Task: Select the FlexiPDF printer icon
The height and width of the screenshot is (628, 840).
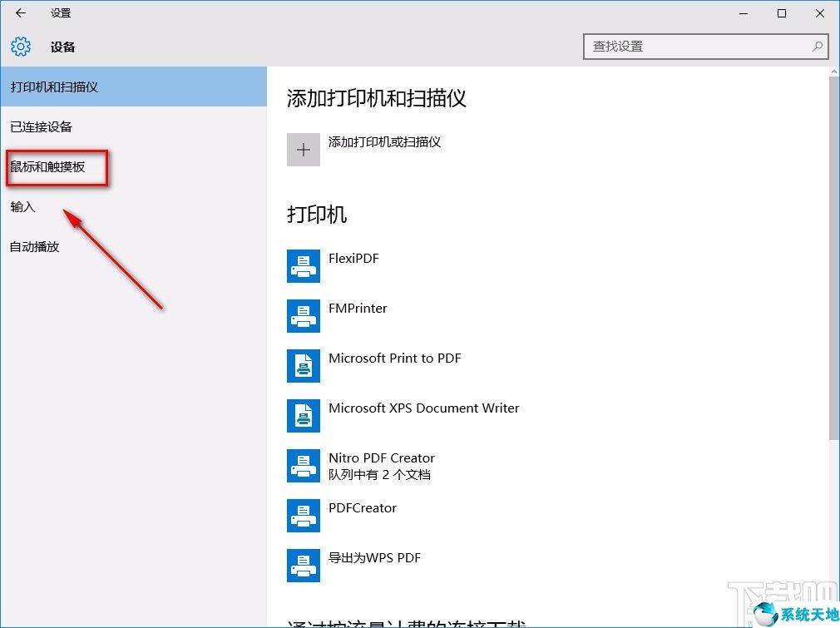Action: 304,266
